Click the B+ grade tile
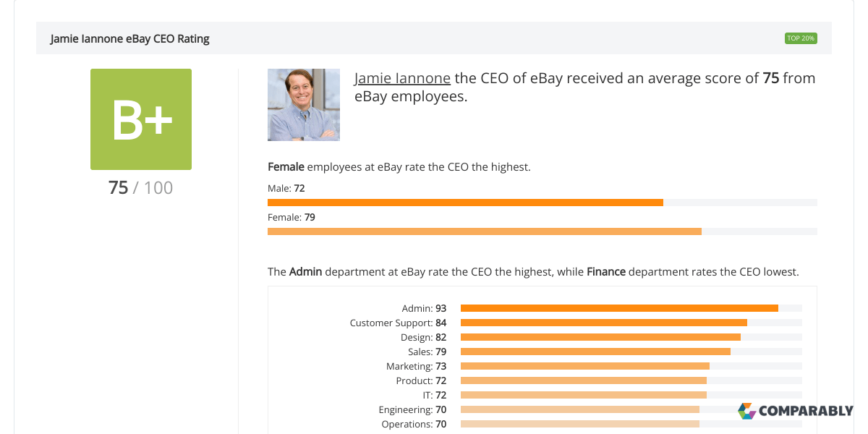868x434 pixels. (141, 119)
